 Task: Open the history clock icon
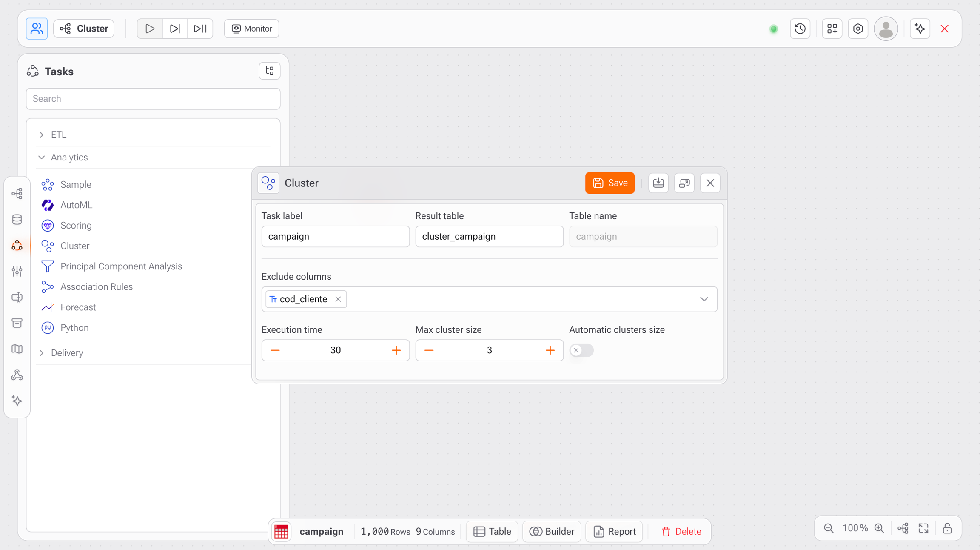pyautogui.click(x=800, y=29)
